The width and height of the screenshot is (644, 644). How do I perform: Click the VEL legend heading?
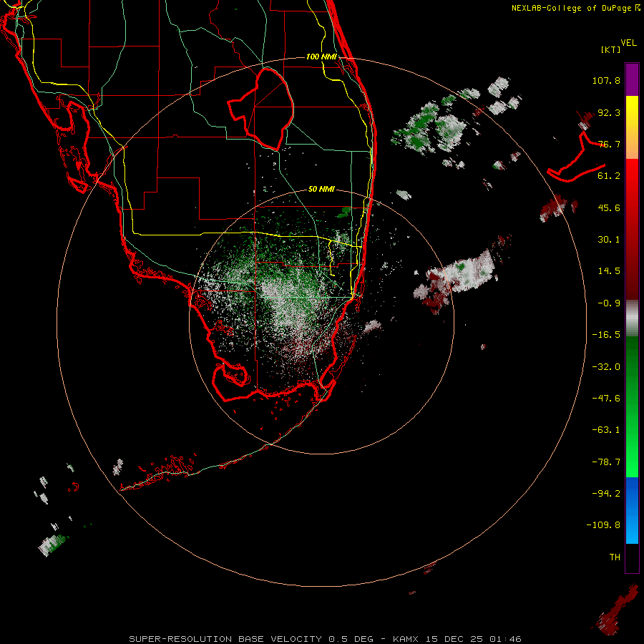click(x=628, y=42)
